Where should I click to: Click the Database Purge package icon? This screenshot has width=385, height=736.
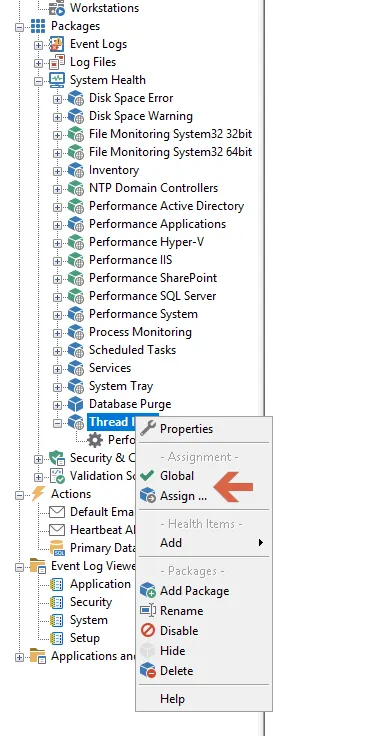[x=76, y=404]
